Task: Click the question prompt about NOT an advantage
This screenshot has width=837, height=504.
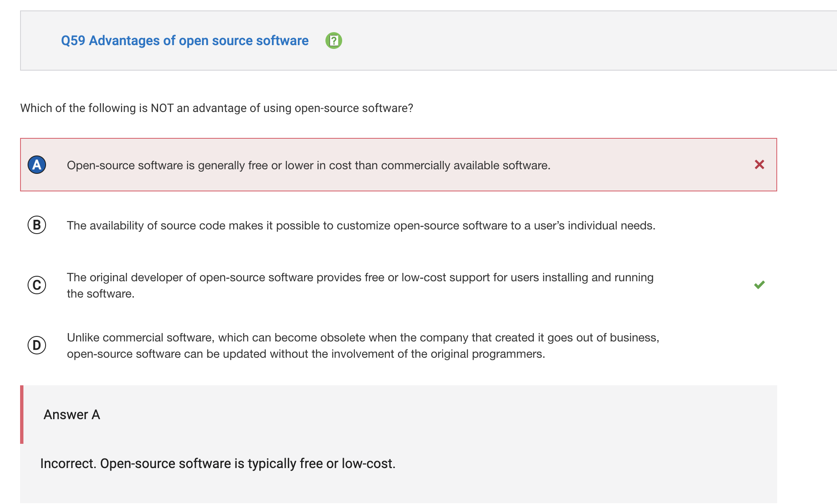Action: pyautogui.click(x=216, y=108)
